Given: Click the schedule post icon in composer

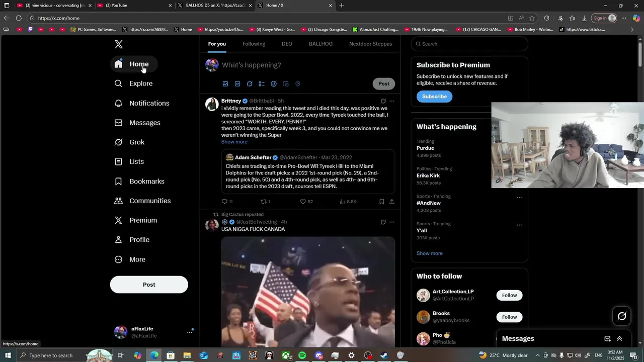Looking at the screenshot, I should [x=286, y=84].
